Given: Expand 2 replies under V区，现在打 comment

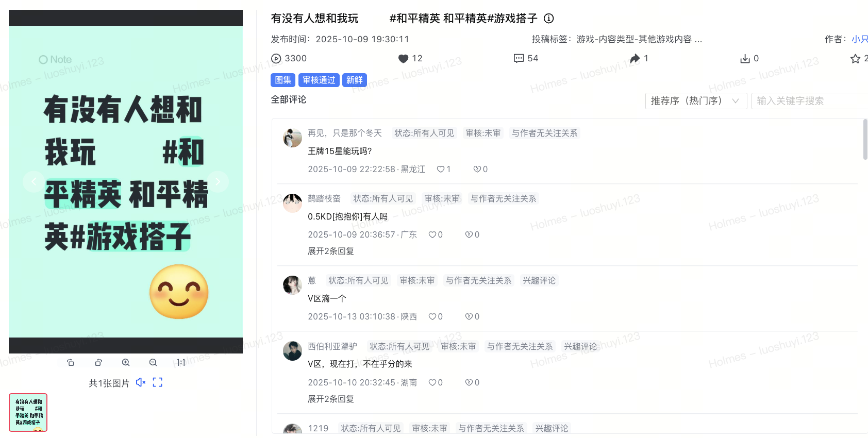Looking at the screenshot, I should pyautogui.click(x=331, y=399).
